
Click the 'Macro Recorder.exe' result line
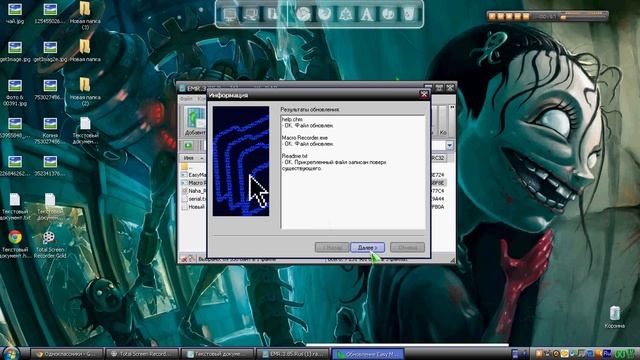tap(304, 138)
